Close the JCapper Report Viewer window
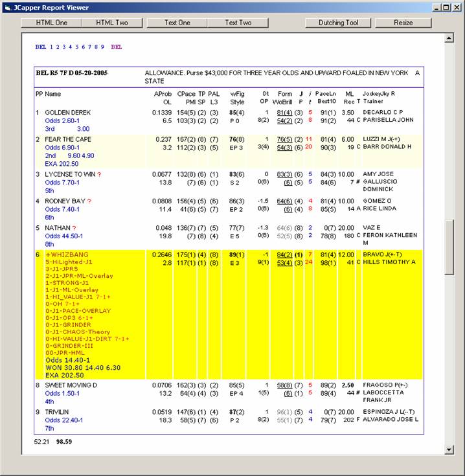This screenshot has width=465, height=476. (457, 8)
